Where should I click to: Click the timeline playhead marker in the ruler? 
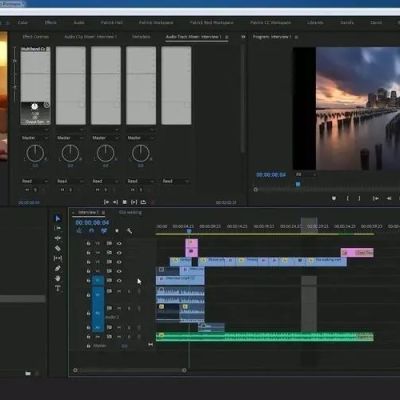click(189, 231)
